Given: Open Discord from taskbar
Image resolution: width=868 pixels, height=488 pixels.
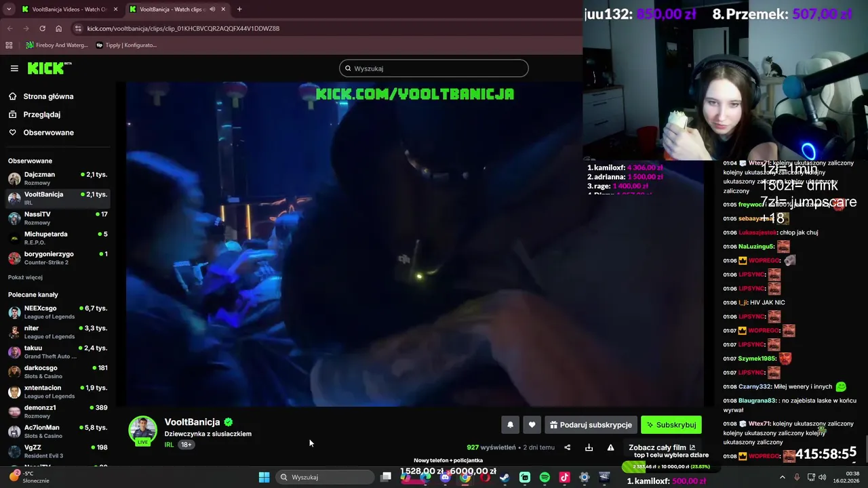Looking at the screenshot, I should click(x=445, y=477).
